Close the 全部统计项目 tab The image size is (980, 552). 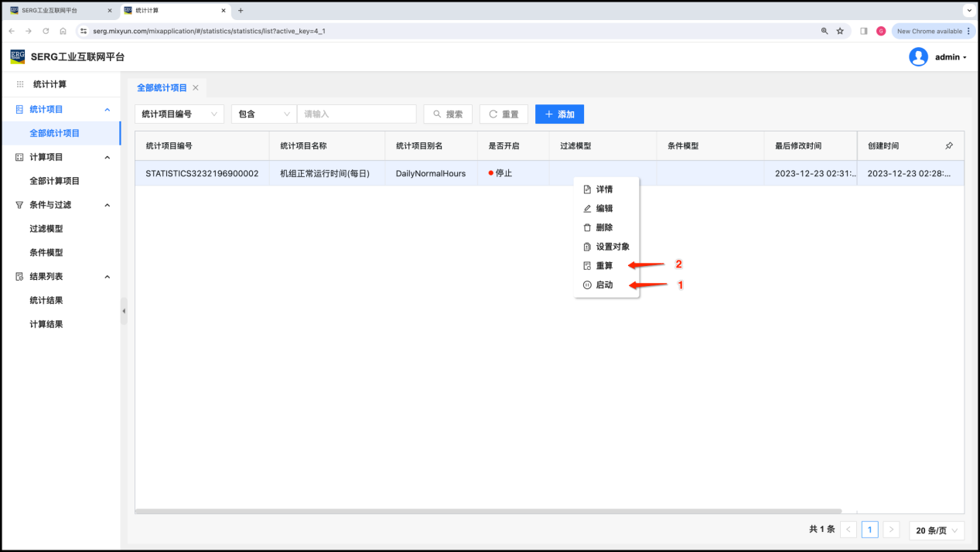pyautogui.click(x=196, y=88)
